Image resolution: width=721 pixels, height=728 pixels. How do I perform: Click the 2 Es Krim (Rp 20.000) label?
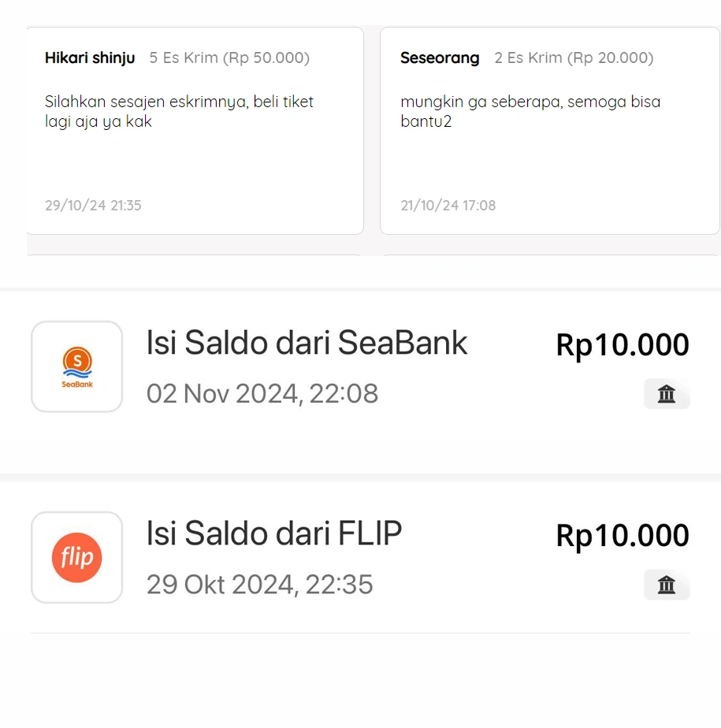tap(574, 58)
